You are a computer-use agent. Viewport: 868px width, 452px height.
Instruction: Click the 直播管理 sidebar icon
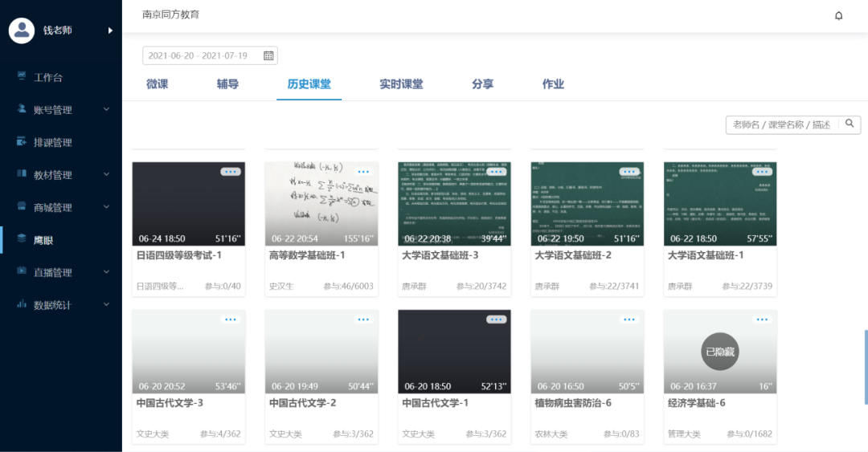pos(22,271)
